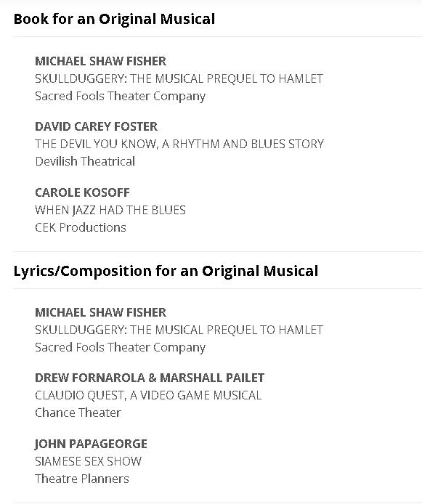Screen dimensions: 422x504
Task: Select Michael Shaw Fisher under Book category
Action: coord(101,61)
